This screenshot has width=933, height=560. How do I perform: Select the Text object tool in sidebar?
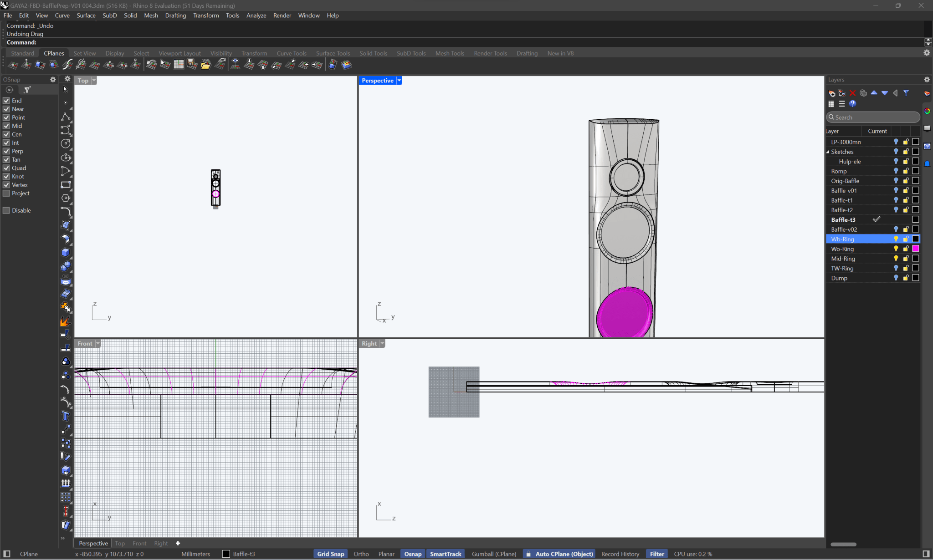coord(66,416)
